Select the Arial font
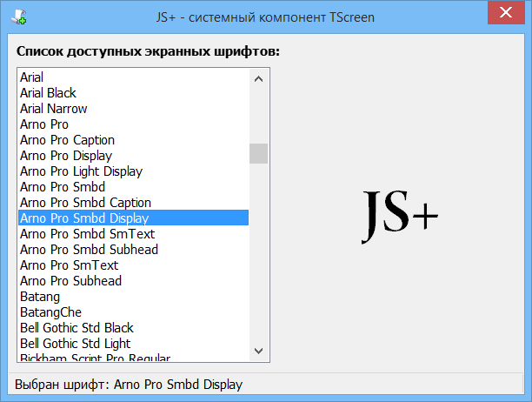Image resolution: width=532 pixels, height=402 pixels. point(133,77)
